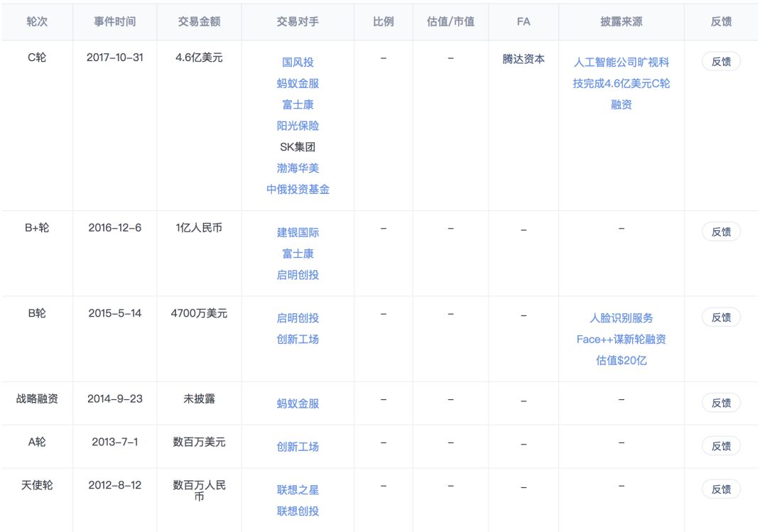
Task: Select amount 4.6亿美元
Action: (x=199, y=58)
